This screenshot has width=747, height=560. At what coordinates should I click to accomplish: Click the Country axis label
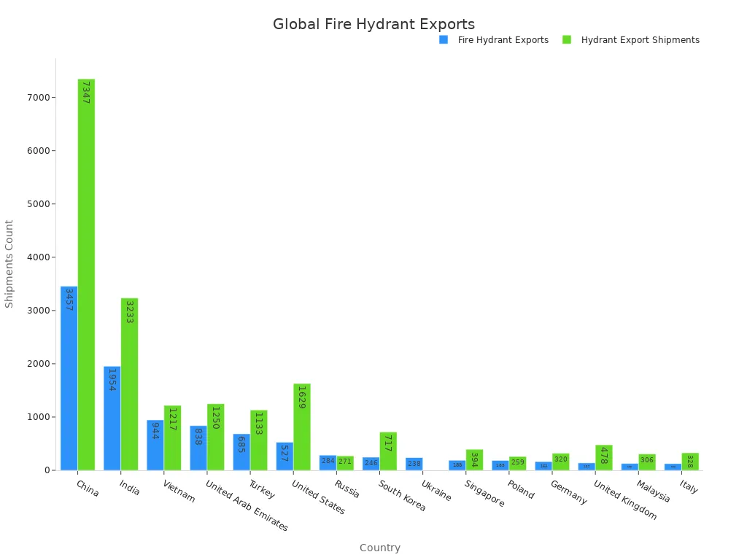[379, 548]
